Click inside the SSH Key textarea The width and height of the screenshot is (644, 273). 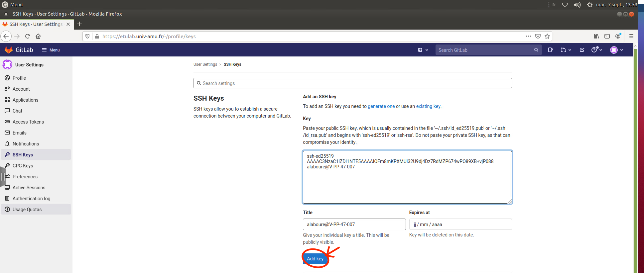(x=407, y=177)
